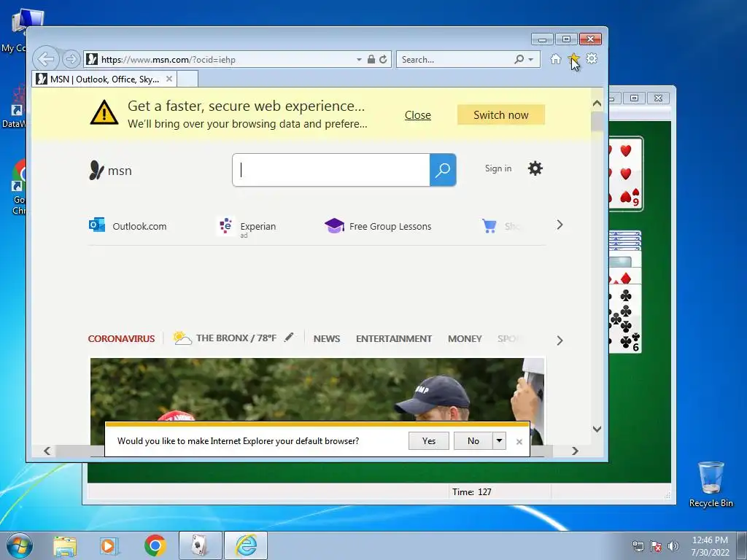Screen dimensions: 747x560
Task: Click Yes to make IE default browser
Action: tap(429, 441)
